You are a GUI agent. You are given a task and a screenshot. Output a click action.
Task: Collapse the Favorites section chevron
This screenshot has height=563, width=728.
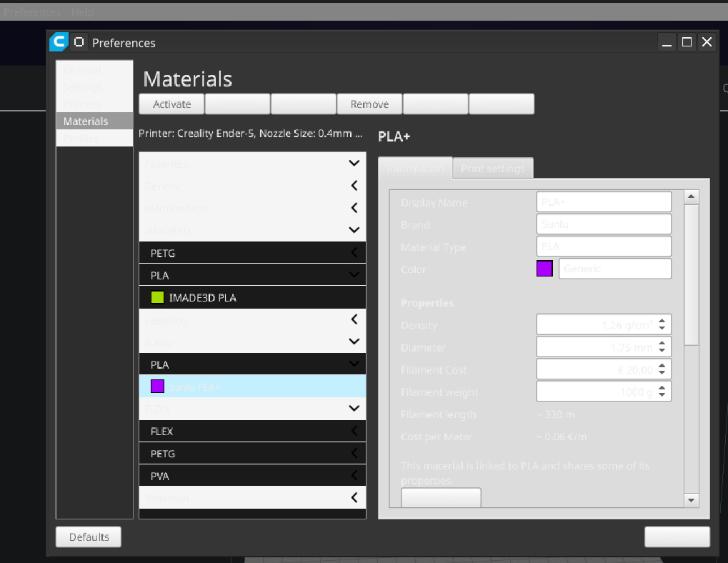click(x=354, y=164)
